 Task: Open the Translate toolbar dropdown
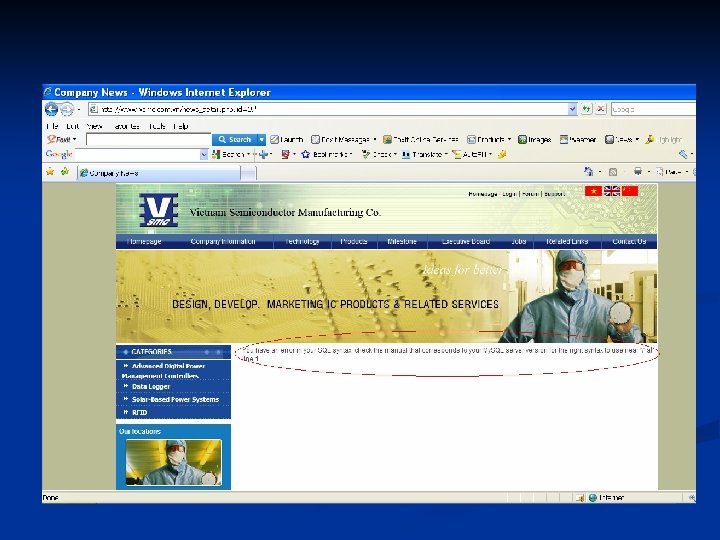(424, 155)
